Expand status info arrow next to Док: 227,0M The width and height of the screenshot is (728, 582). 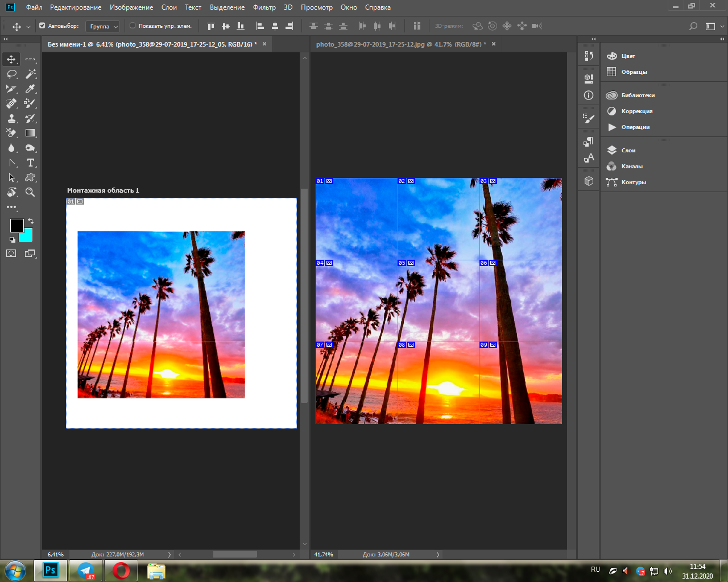pyautogui.click(x=169, y=555)
